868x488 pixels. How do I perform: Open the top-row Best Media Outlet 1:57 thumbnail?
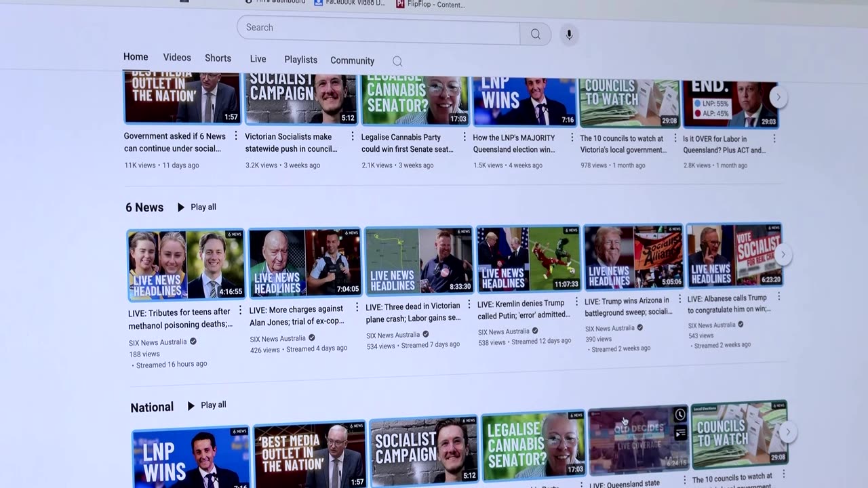click(182, 97)
